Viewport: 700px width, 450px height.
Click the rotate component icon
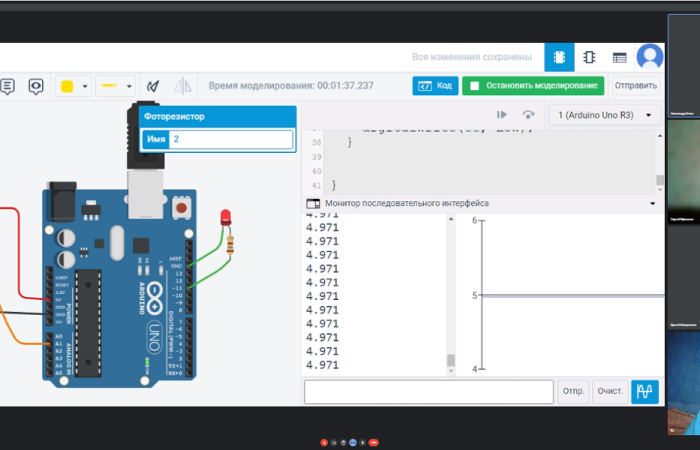153,86
